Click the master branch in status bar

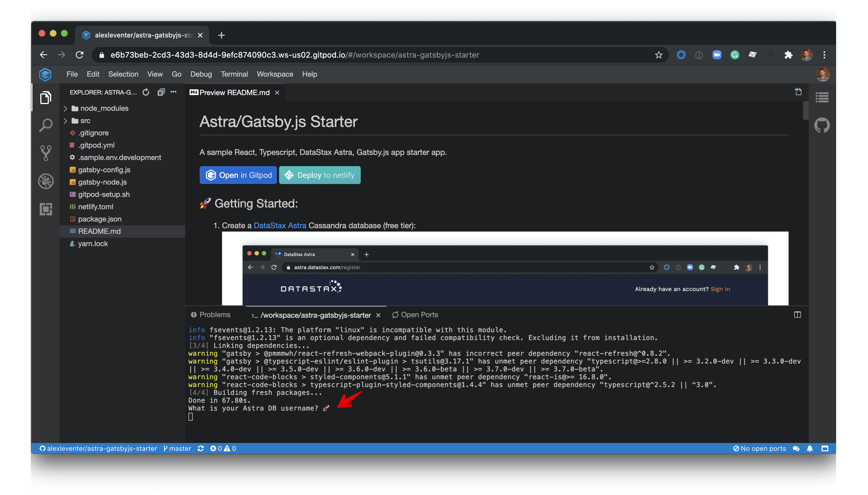[177, 448]
